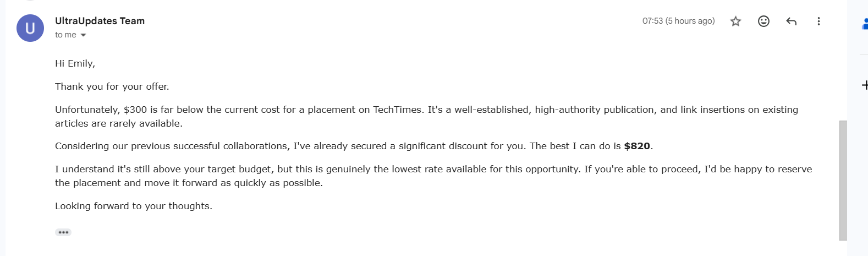Open the three-dot More options menu
Image resolution: width=868 pixels, height=256 pixels.
point(818,21)
